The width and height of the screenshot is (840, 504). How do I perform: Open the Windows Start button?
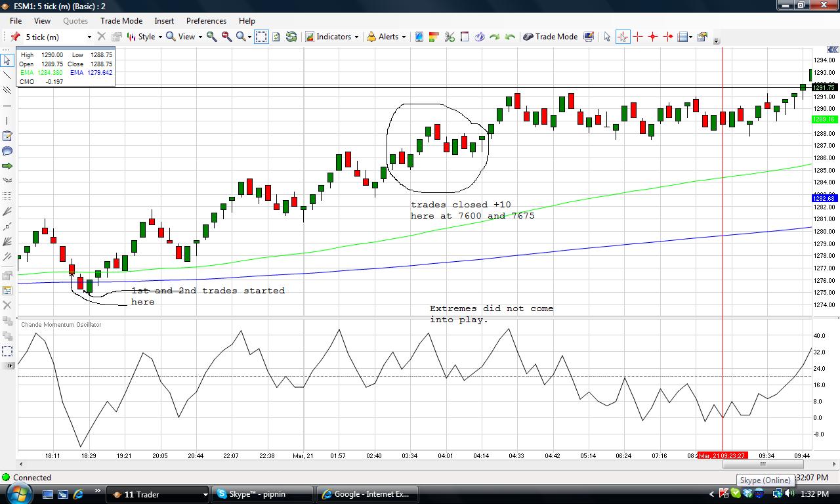18,493
